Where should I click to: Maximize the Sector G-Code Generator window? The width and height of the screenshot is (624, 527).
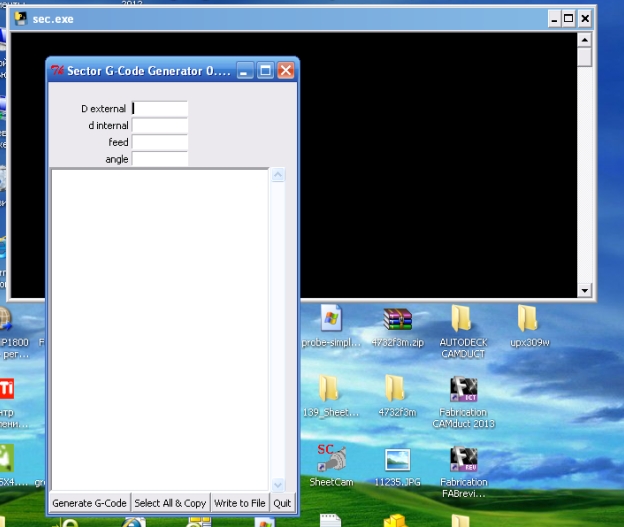click(265, 71)
